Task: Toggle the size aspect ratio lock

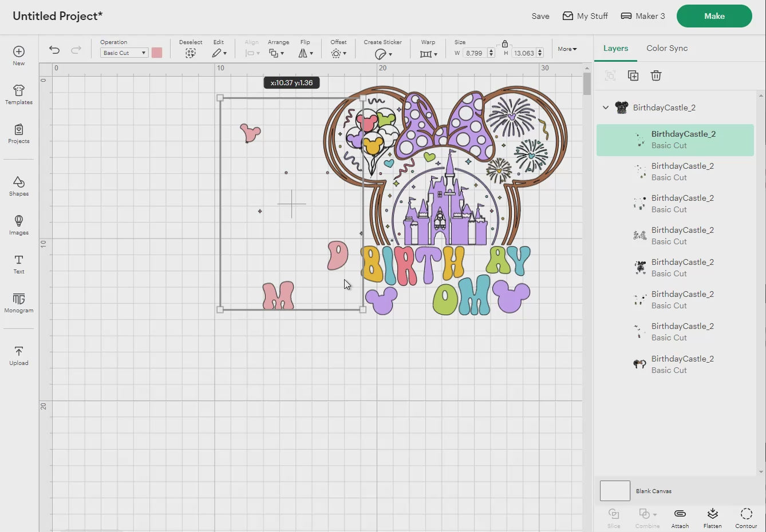Action: click(x=504, y=43)
